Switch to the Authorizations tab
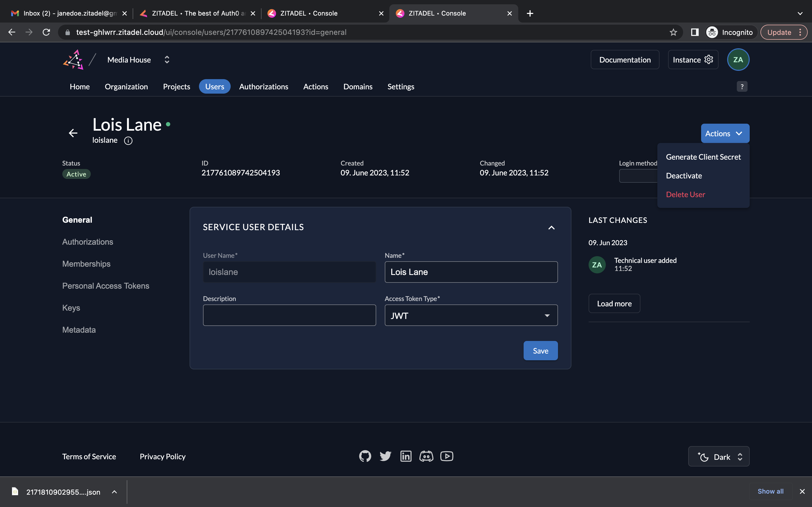This screenshot has width=812, height=507. 88,241
